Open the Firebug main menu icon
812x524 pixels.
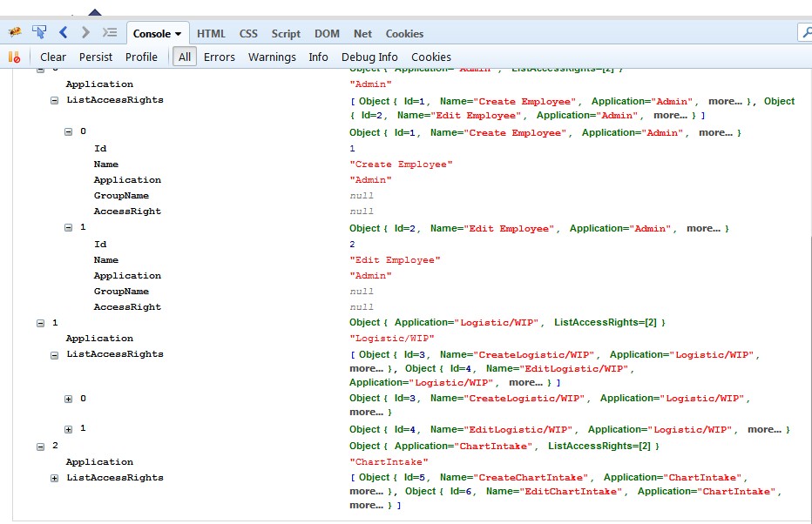tap(14, 32)
